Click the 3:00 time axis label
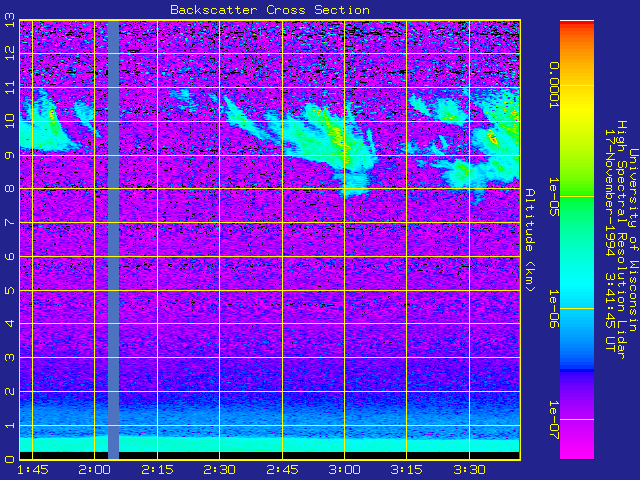 click(x=344, y=470)
